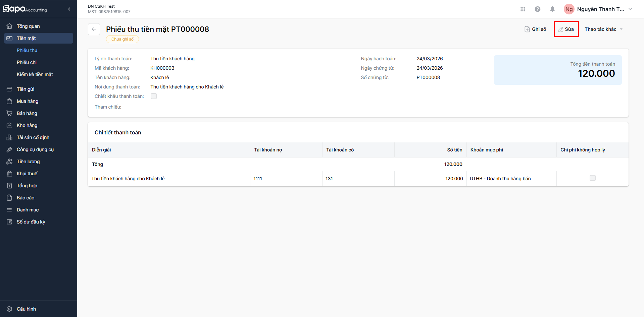Open the Nguyễn Thanh user account menu
The image size is (644, 317).
click(x=598, y=9)
